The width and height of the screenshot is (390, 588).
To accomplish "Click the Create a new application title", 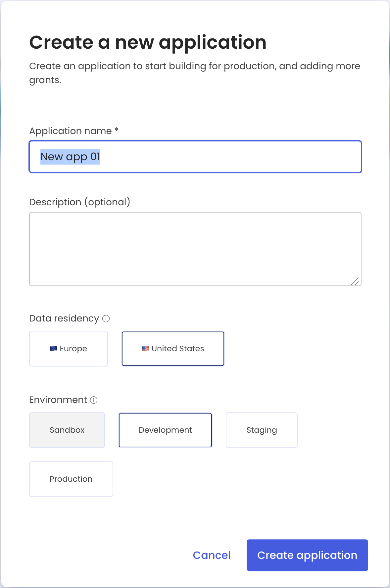I will coord(148,42).
